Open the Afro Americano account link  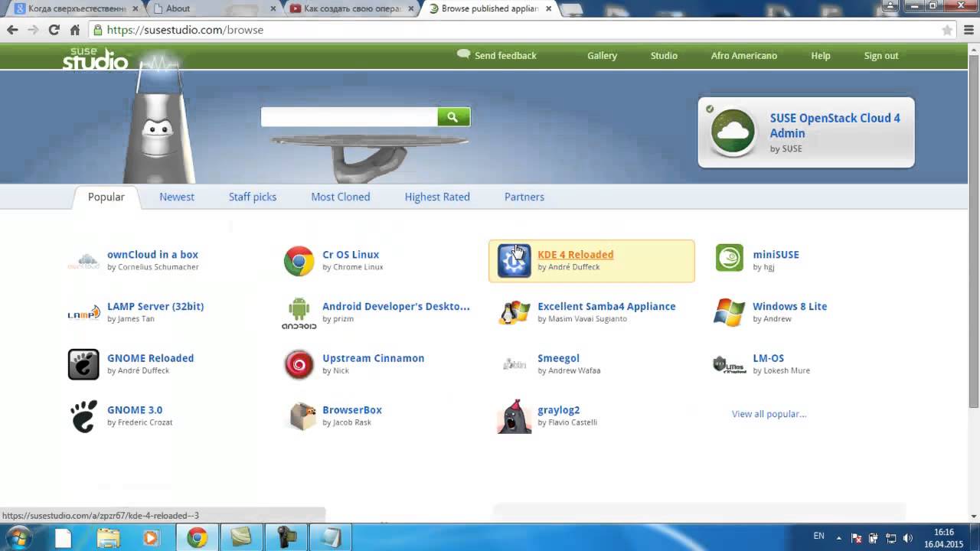(x=744, y=56)
